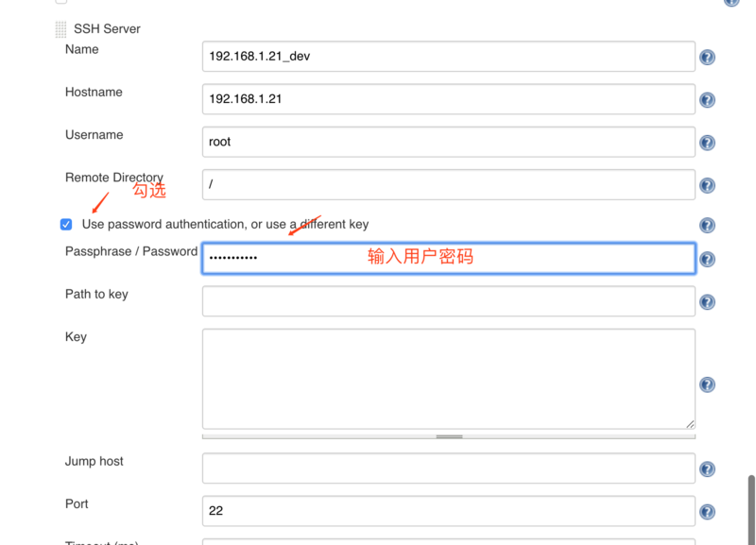Select the Hostname field showing 192.168.1.21
The height and width of the screenshot is (545, 756).
[x=448, y=99]
